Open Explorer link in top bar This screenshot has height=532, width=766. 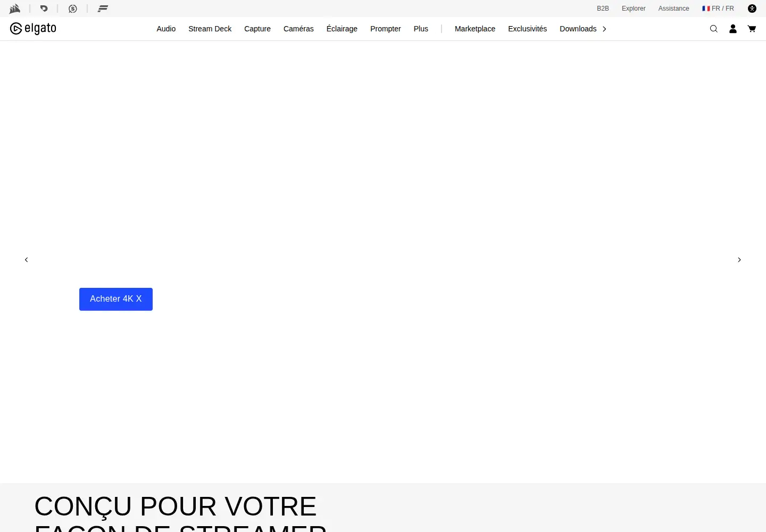[x=634, y=9]
